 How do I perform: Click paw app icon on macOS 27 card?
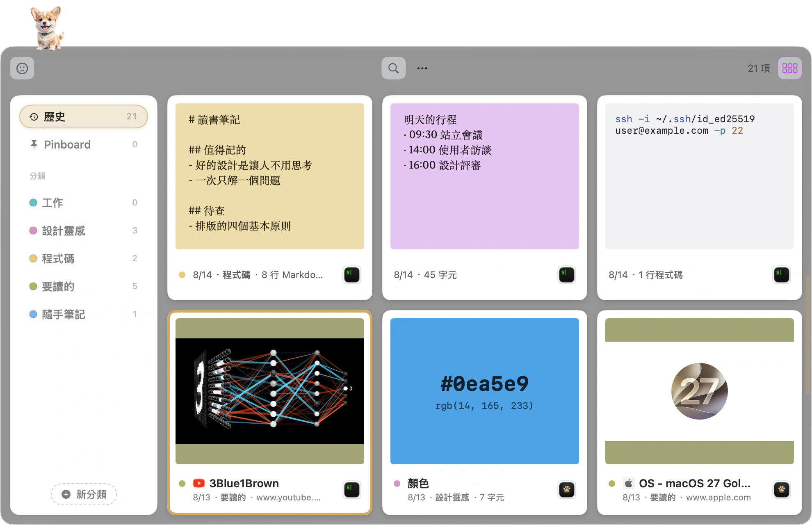click(782, 489)
